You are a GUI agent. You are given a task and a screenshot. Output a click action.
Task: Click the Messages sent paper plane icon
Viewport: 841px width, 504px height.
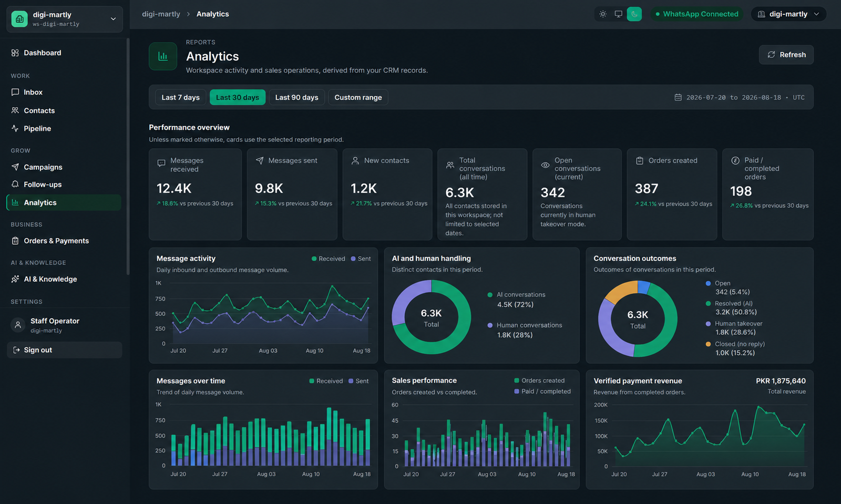(260, 161)
